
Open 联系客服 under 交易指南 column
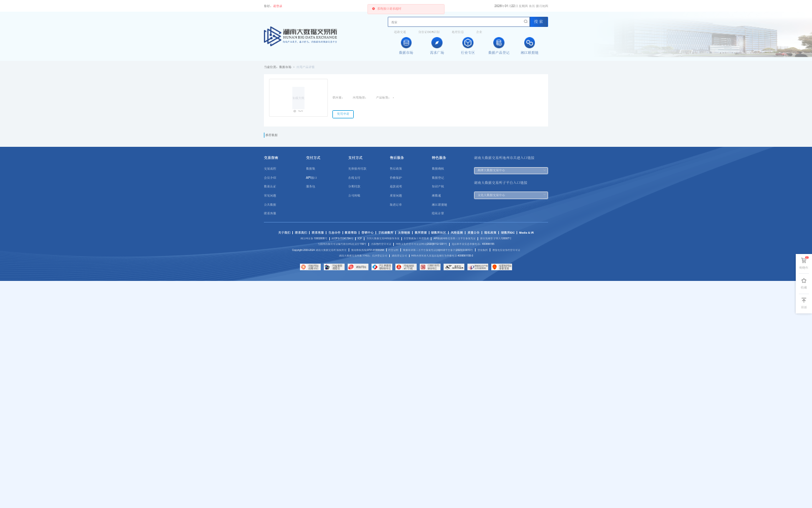(x=270, y=213)
